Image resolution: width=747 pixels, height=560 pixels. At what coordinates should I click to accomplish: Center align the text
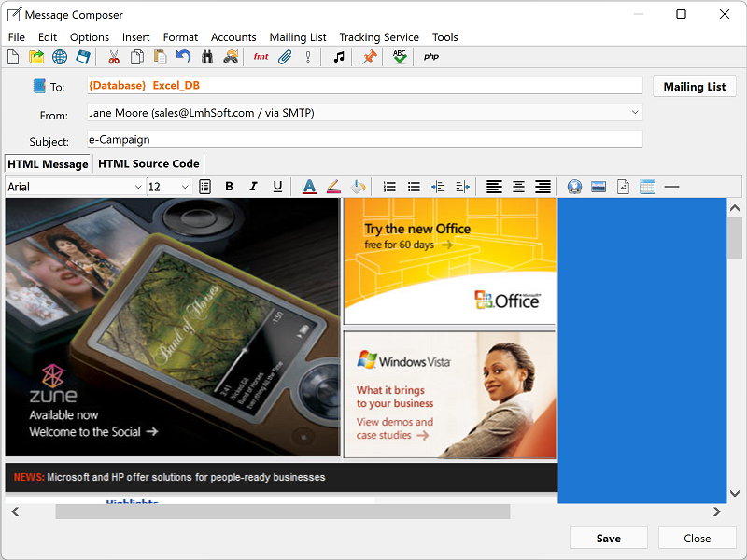tap(519, 187)
